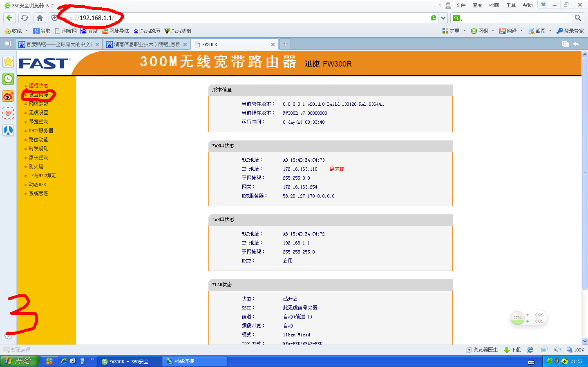The width and height of the screenshot is (588, 367).
Task: Open the mail @ icon in the sidebar
Action: pos(8,113)
